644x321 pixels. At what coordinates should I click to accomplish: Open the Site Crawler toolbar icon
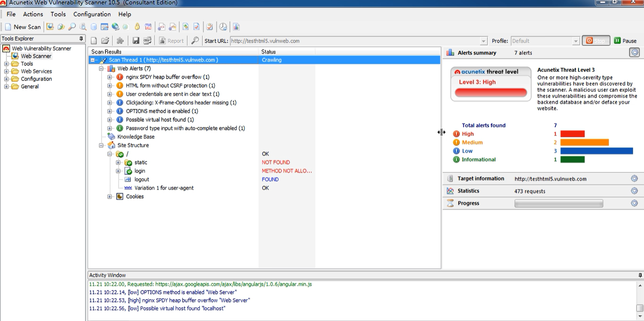61,27
